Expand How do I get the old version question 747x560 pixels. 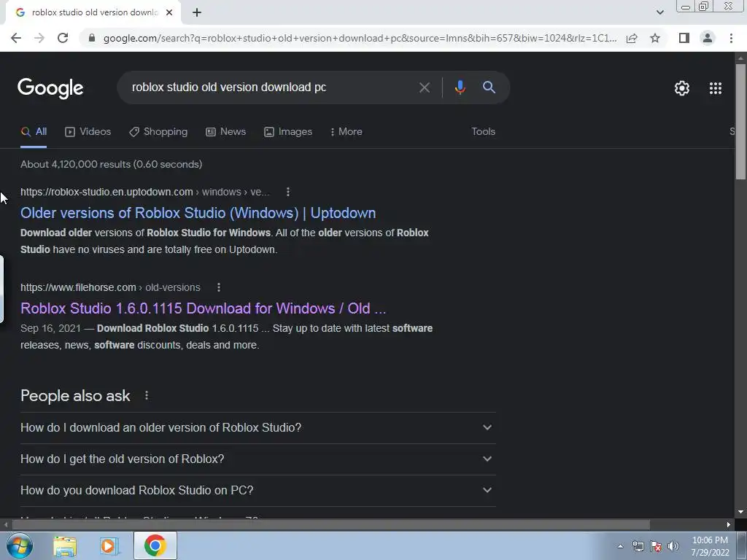(x=258, y=459)
